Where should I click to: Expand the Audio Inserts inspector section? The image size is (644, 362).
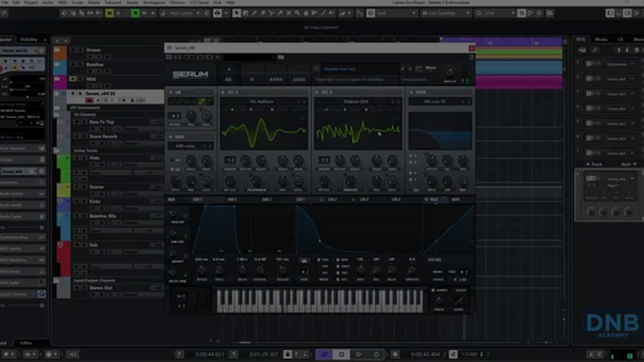click(x=23, y=194)
